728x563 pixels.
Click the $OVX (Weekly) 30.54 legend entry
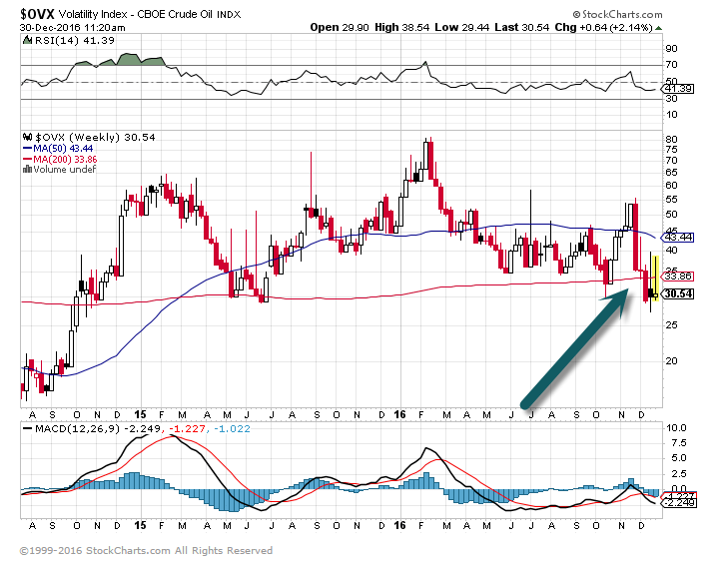(95, 138)
